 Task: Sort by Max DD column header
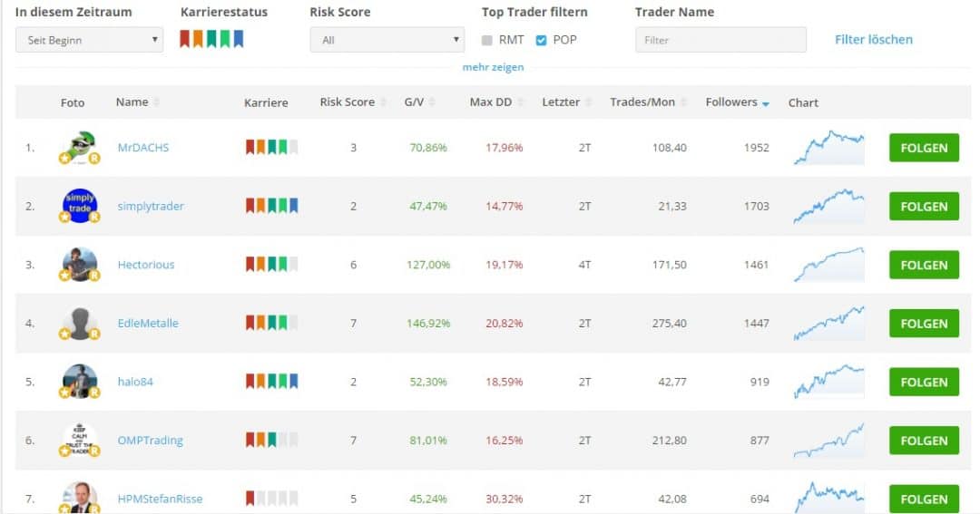coord(491,102)
